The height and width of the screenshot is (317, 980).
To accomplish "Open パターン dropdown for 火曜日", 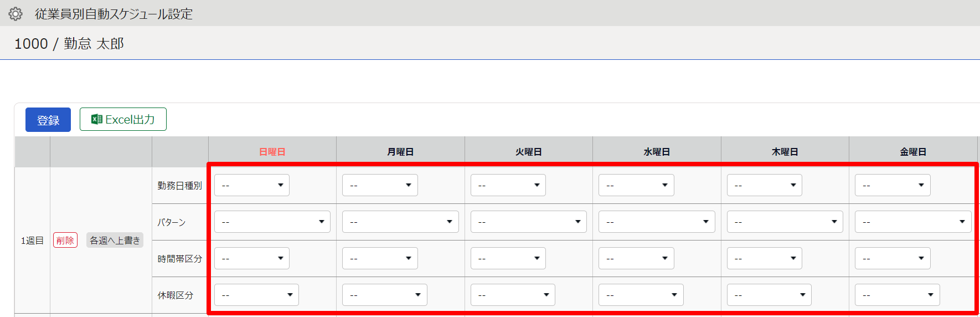I will (x=529, y=222).
